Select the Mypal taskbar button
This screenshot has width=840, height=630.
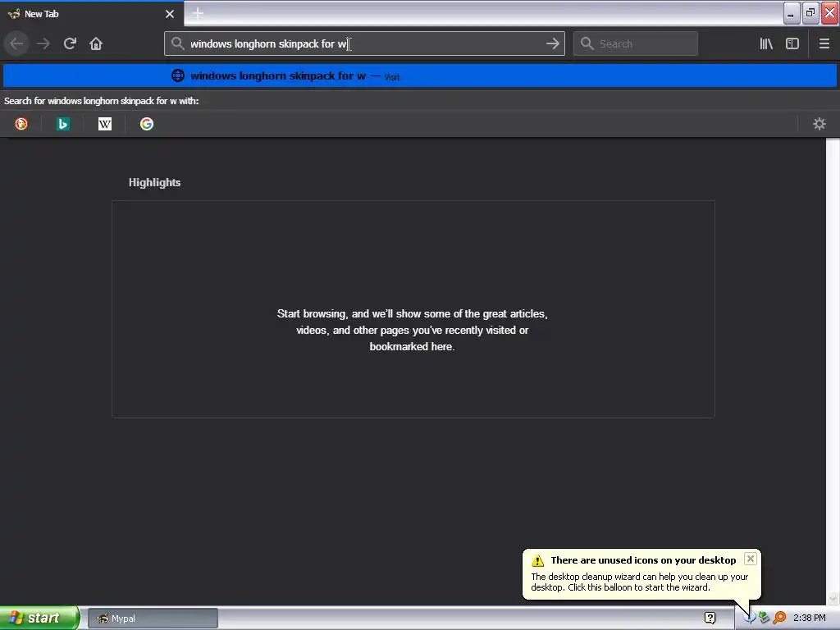(x=153, y=619)
